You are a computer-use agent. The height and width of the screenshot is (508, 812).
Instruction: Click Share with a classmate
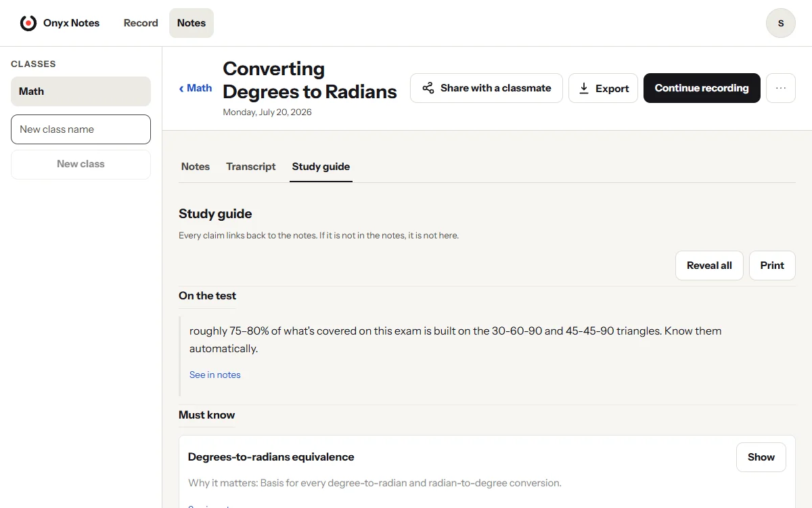[x=486, y=88]
